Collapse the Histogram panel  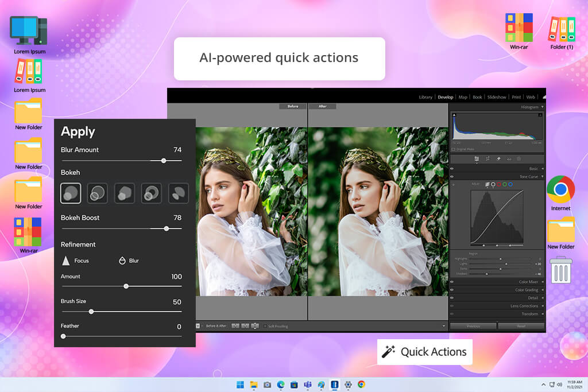[542, 107]
